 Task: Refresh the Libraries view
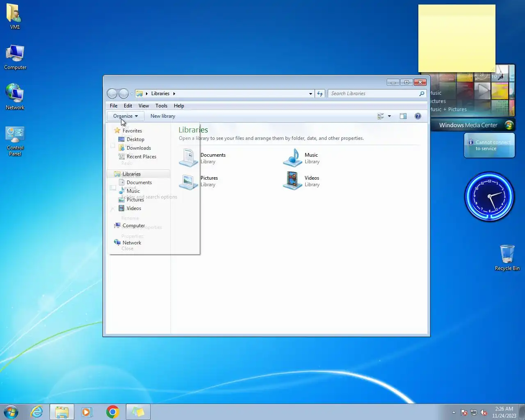click(x=320, y=94)
